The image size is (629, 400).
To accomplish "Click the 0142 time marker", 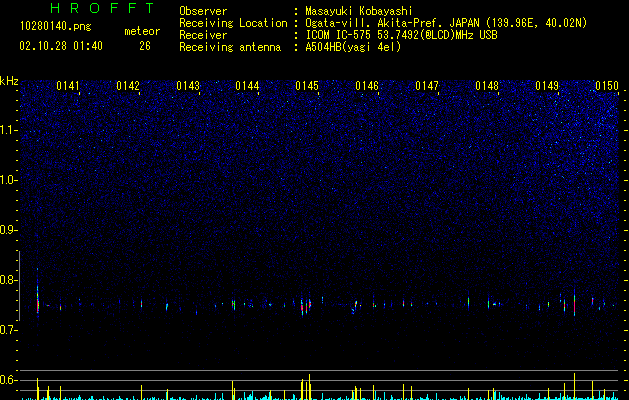I will 128,86.
